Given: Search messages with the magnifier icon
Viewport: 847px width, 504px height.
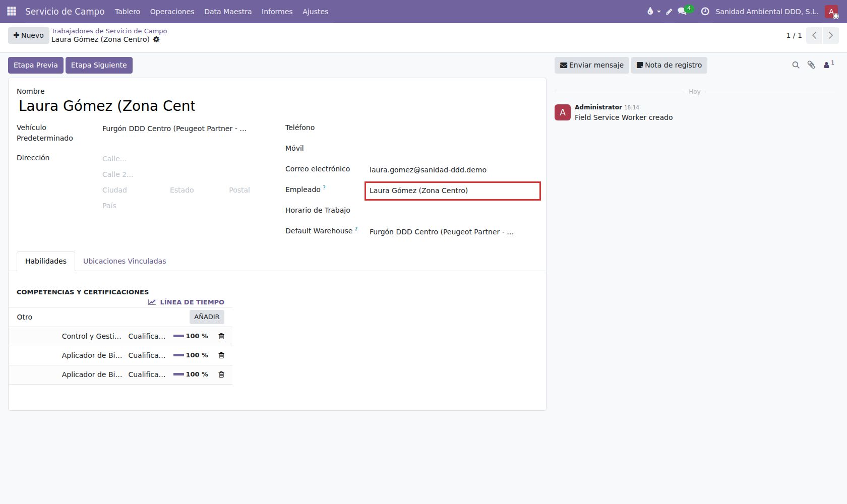Looking at the screenshot, I should (x=796, y=65).
